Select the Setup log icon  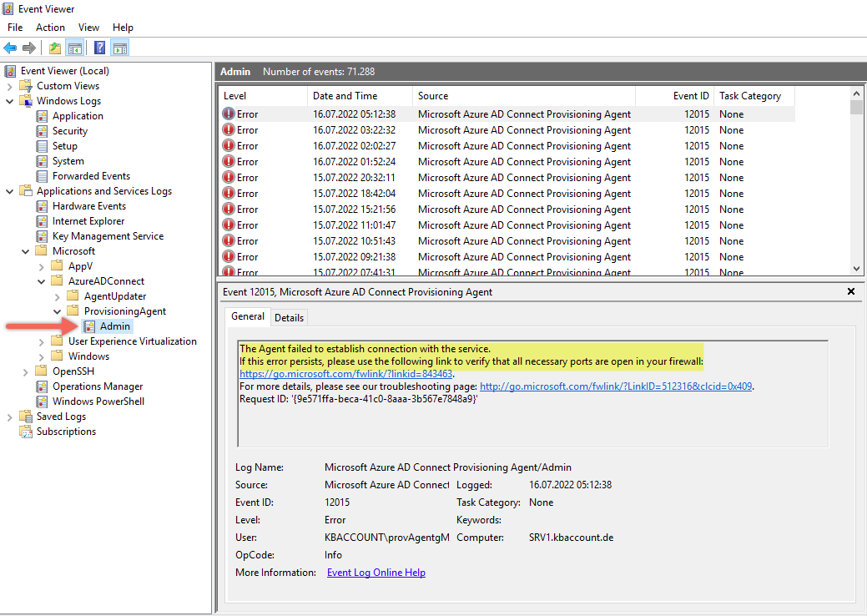click(x=42, y=146)
